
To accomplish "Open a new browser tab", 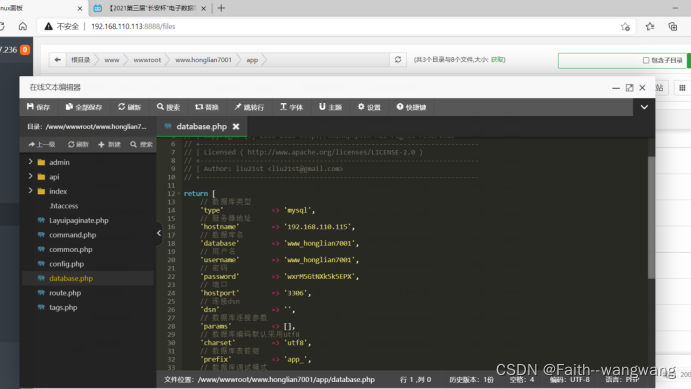I will (221, 8).
